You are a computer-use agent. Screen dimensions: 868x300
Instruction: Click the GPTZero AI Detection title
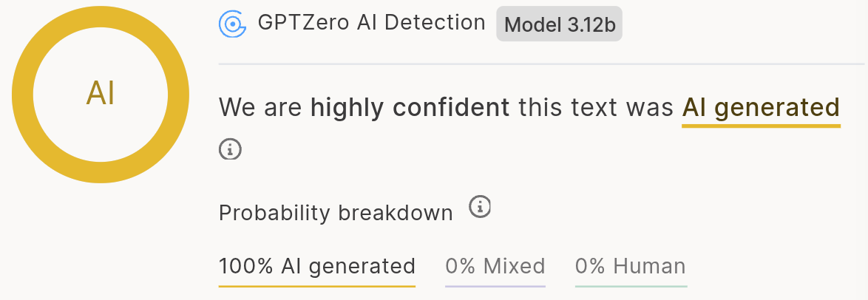[371, 23]
